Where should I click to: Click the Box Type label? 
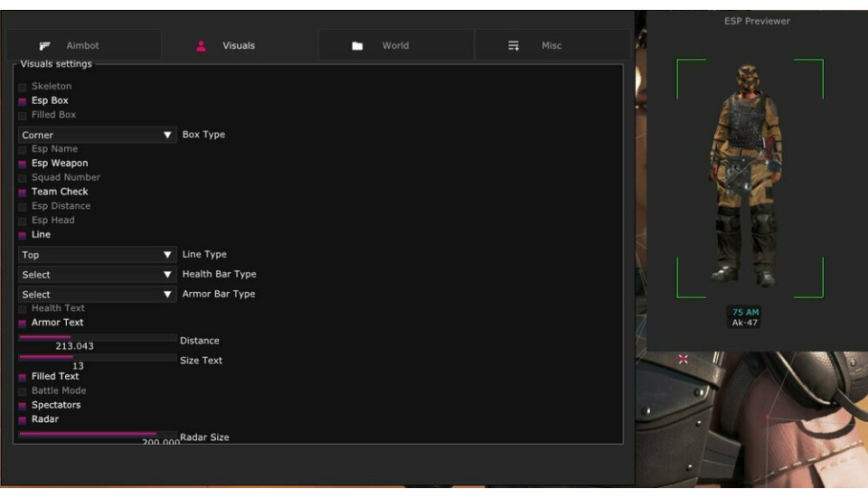(203, 135)
